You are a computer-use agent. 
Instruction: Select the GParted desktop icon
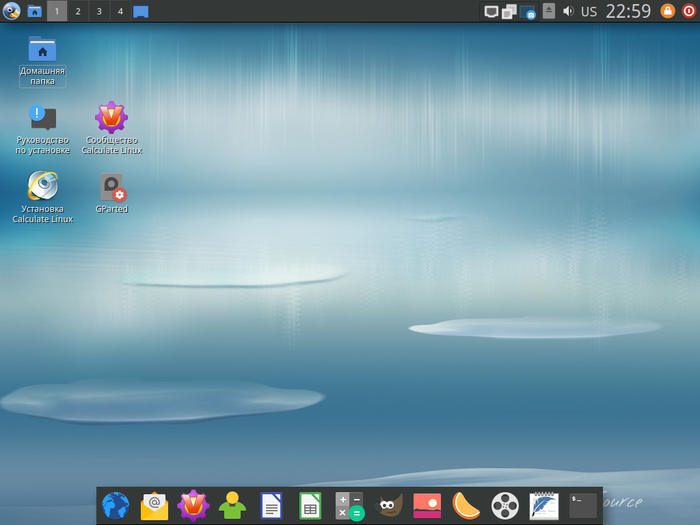[112, 193]
